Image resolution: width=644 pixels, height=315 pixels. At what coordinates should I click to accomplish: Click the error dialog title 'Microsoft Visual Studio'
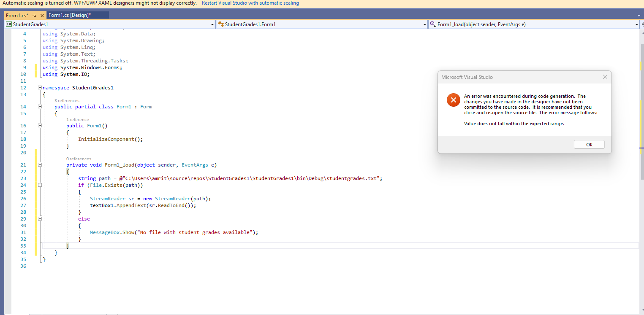tap(467, 77)
